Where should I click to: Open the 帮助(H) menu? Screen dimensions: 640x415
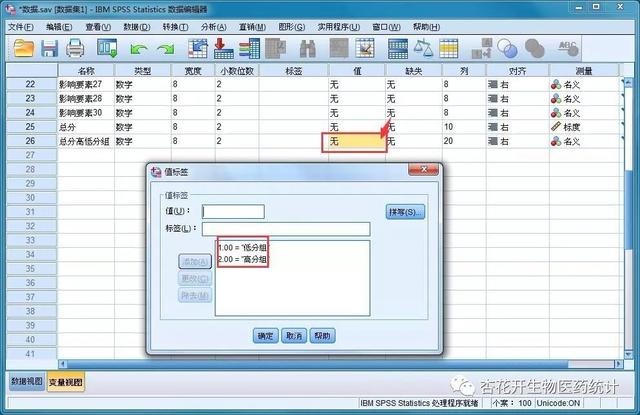coord(427,27)
